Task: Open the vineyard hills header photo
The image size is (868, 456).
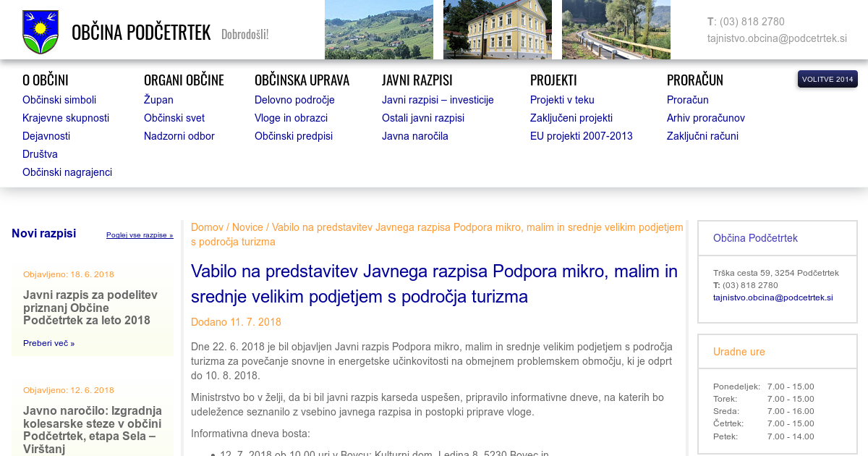Action: coord(378,30)
